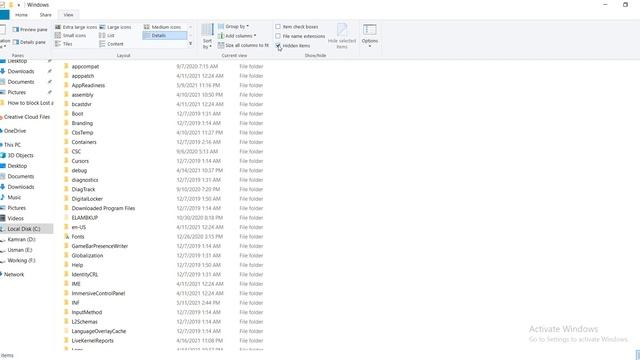Select the Help folder icon
Screen dimensions: 640x360
click(x=66, y=264)
